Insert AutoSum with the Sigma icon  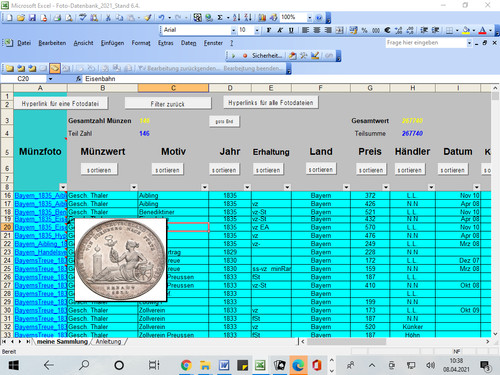pos(220,18)
